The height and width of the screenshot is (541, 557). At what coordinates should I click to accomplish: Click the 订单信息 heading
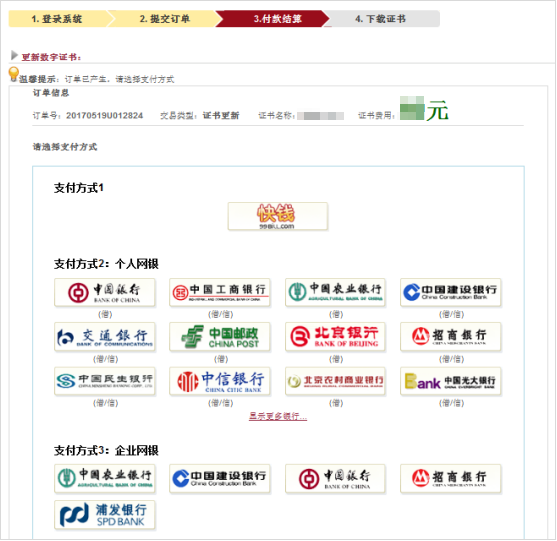(x=51, y=93)
